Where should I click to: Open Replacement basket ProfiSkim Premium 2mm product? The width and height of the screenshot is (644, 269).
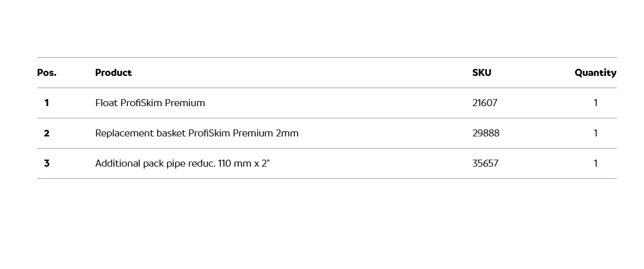point(196,133)
